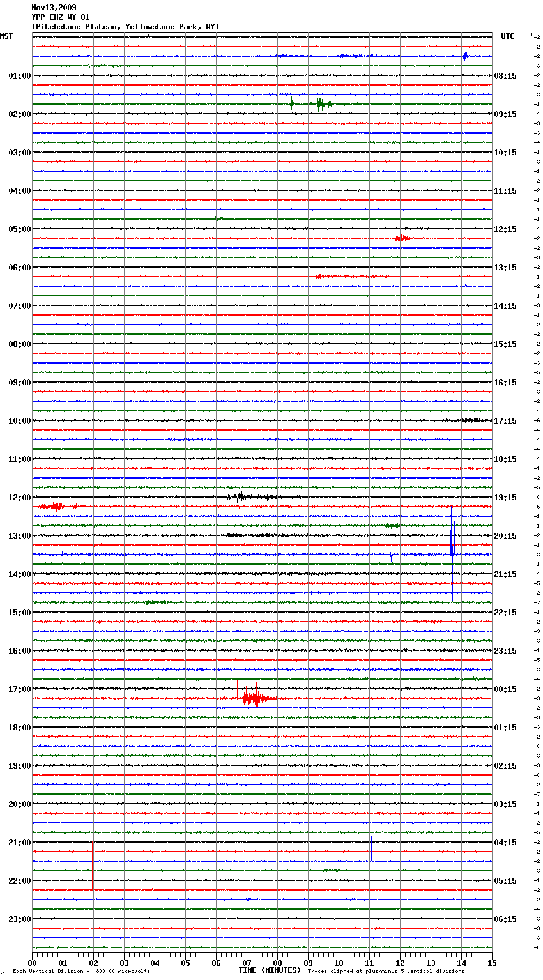543x980 pixels.
Task: Click the "18:00" MST row label
Action: pyautogui.click(x=20, y=728)
